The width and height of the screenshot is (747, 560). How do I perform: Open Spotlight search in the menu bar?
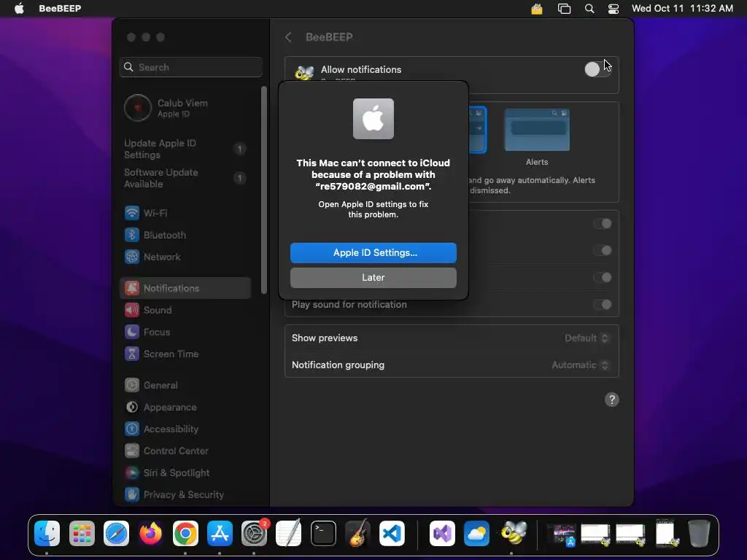589,9
